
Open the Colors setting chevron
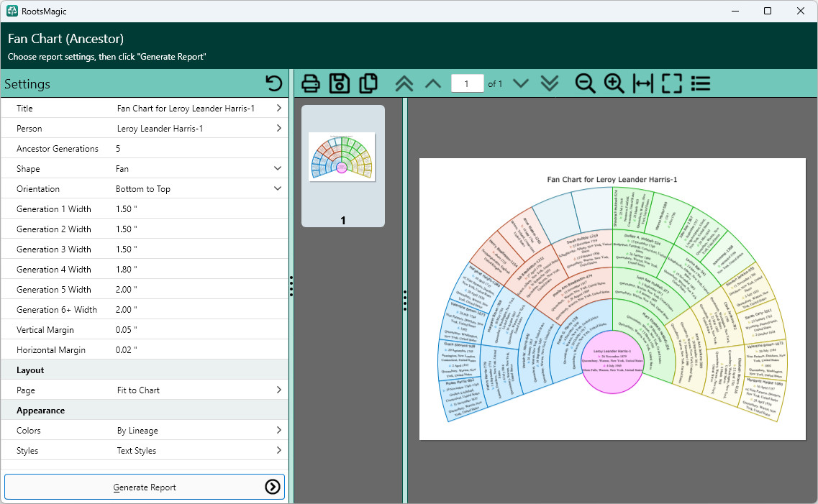click(278, 430)
